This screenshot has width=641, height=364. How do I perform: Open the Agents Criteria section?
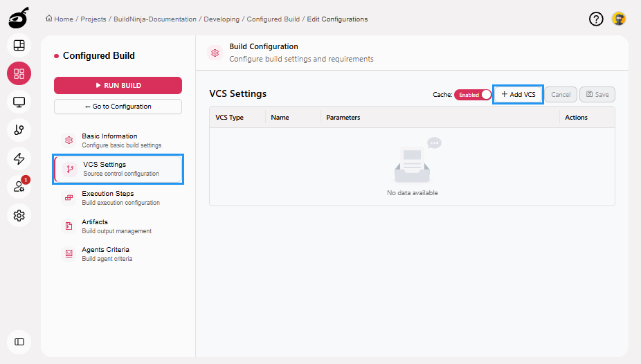pos(118,254)
